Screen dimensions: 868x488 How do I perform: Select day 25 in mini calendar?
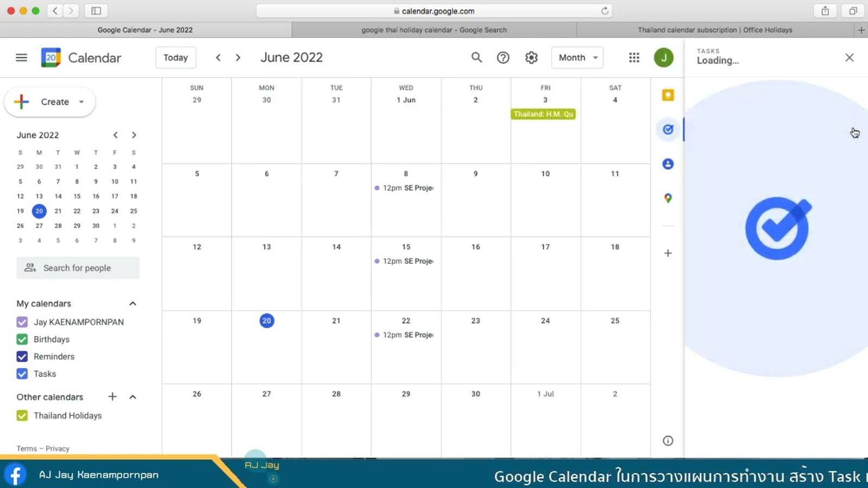(133, 211)
